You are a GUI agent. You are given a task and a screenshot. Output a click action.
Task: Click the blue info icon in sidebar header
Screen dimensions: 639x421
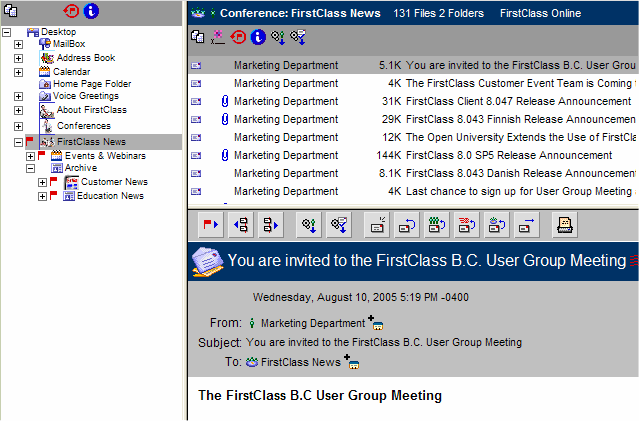tap(92, 12)
